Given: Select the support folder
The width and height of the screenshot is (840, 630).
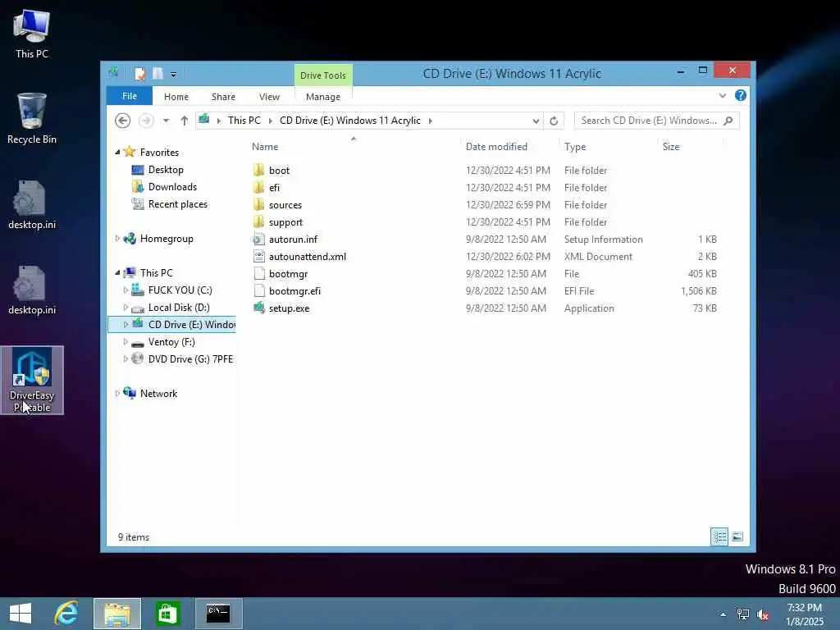Looking at the screenshot, I should click(285, 221).
